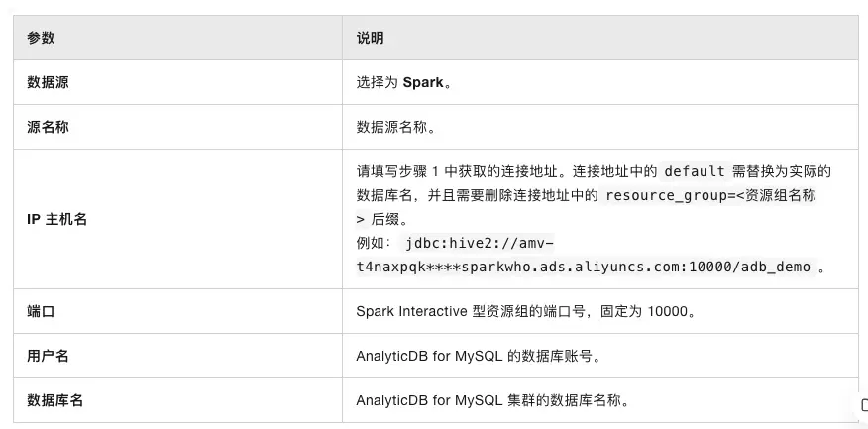Click the 数据源名称。 description text

(x=395, y=127)
